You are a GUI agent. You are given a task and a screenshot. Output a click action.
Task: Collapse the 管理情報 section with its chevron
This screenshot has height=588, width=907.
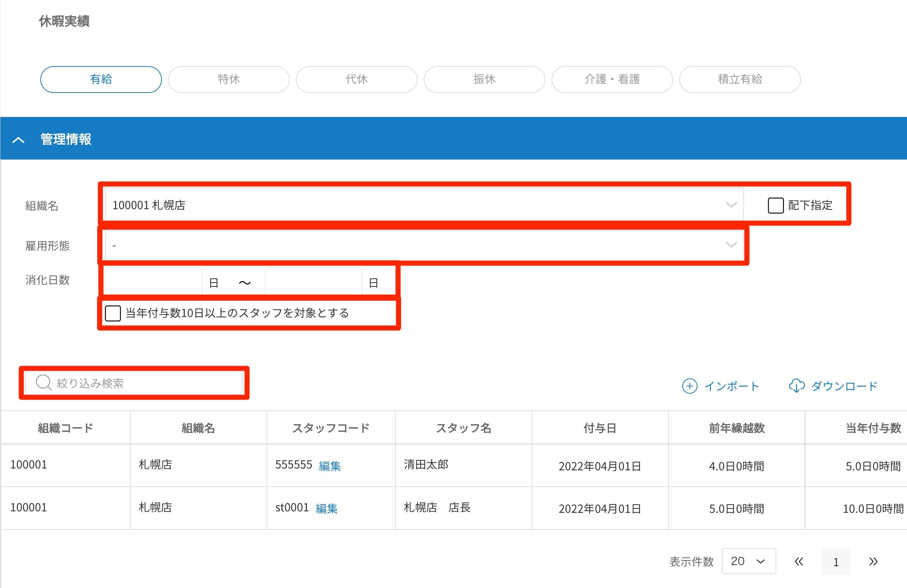(18, 140)
